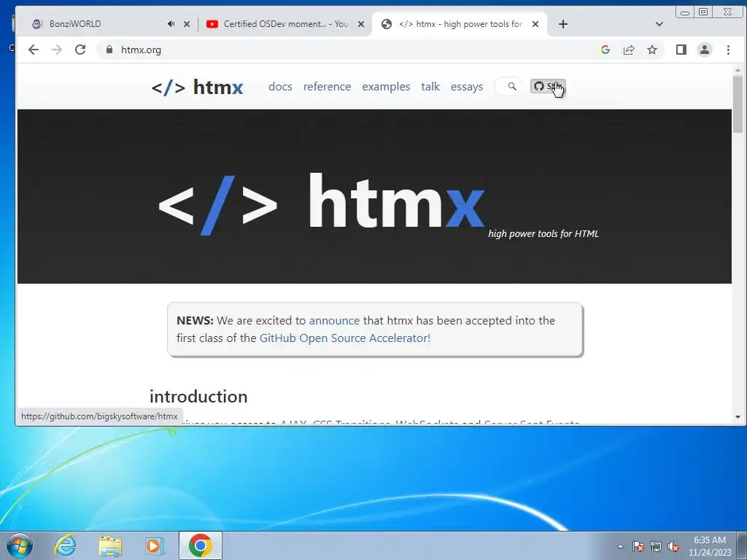Click the high power tools for HTML tagline

click(x=543, y=234)
